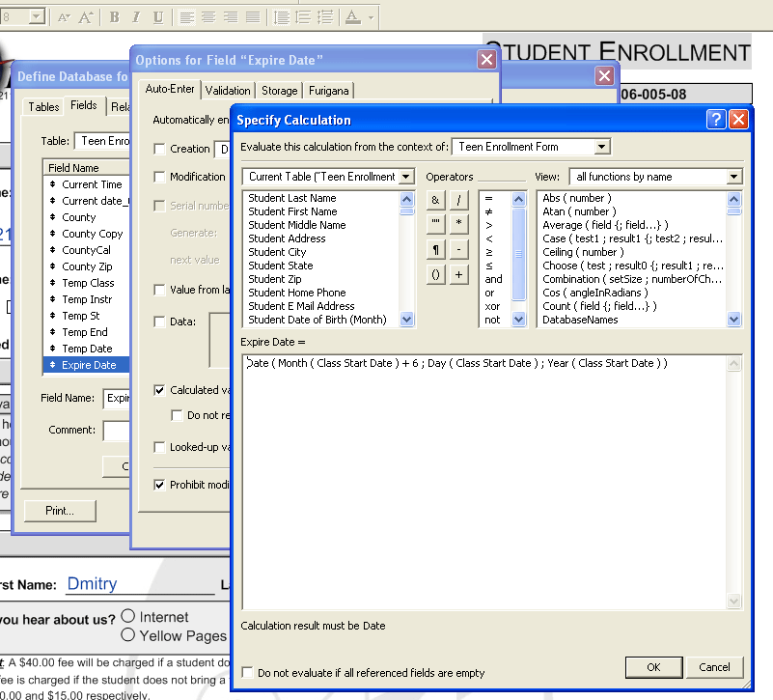Open help with the question mark icon

click(716, 120)
